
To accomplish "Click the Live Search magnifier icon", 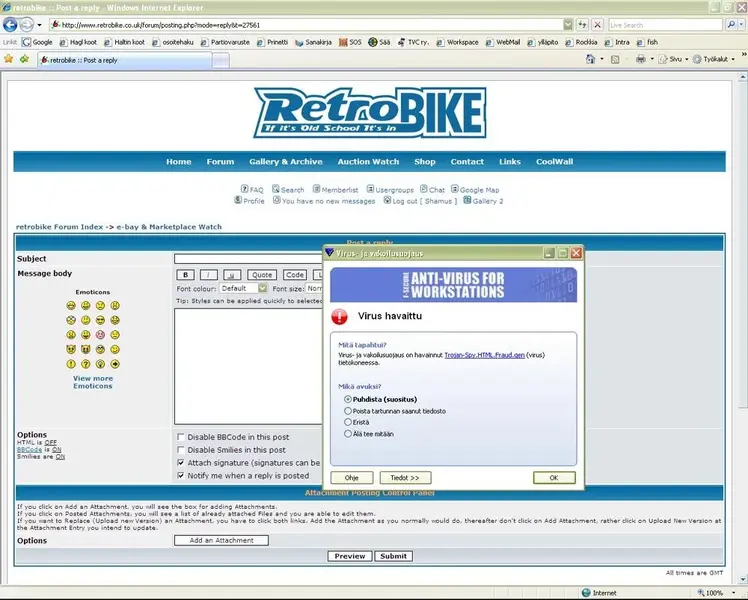I will tap(730, 25).
